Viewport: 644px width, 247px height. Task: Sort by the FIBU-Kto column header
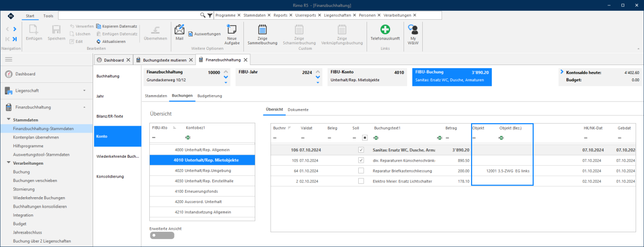[x=161, y=128]
